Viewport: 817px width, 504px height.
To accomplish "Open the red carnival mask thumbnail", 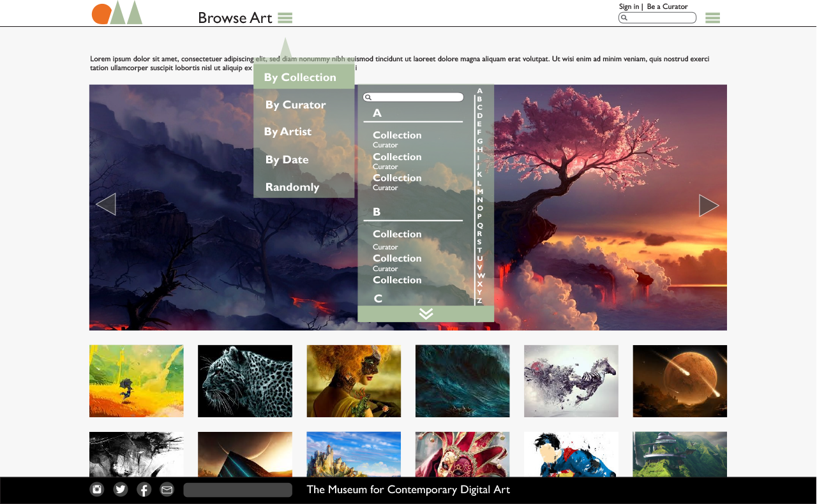I will (x=463, y=454).
